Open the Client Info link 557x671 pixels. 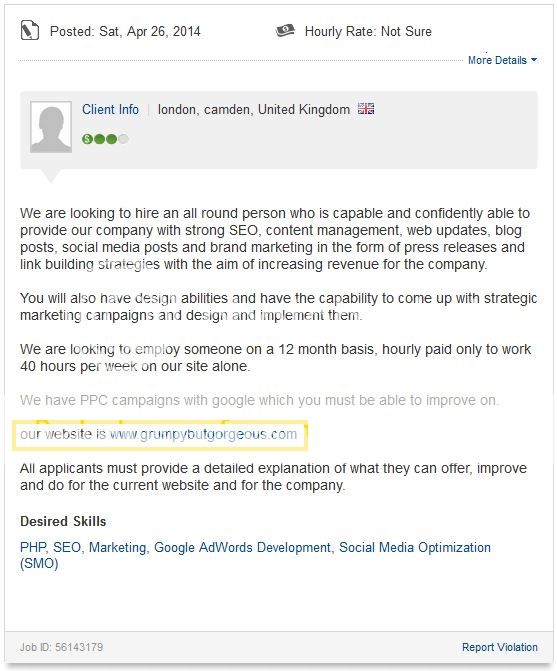tap(110, 110)
